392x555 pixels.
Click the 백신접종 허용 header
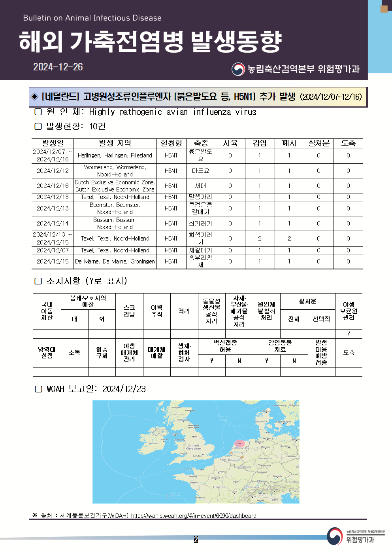225,346
